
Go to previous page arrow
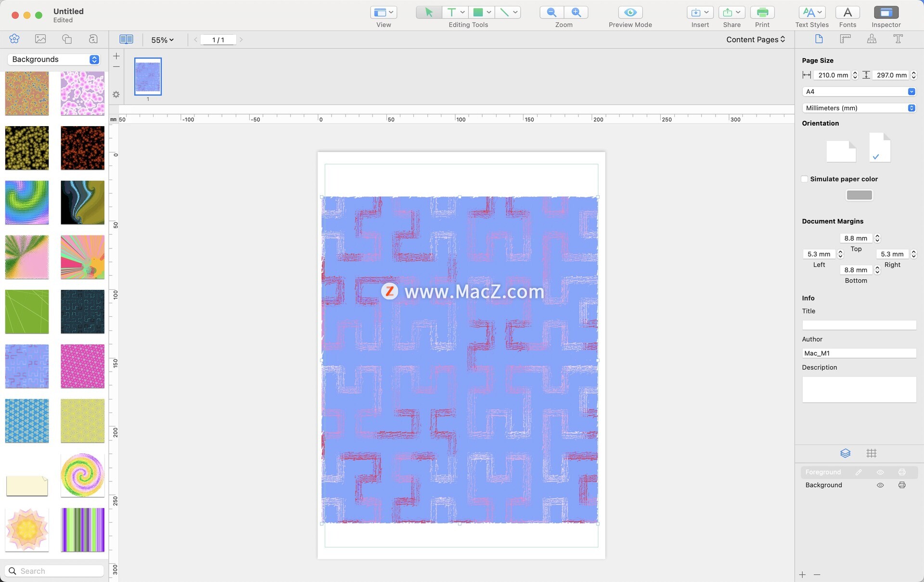click(x=195, y=39)
